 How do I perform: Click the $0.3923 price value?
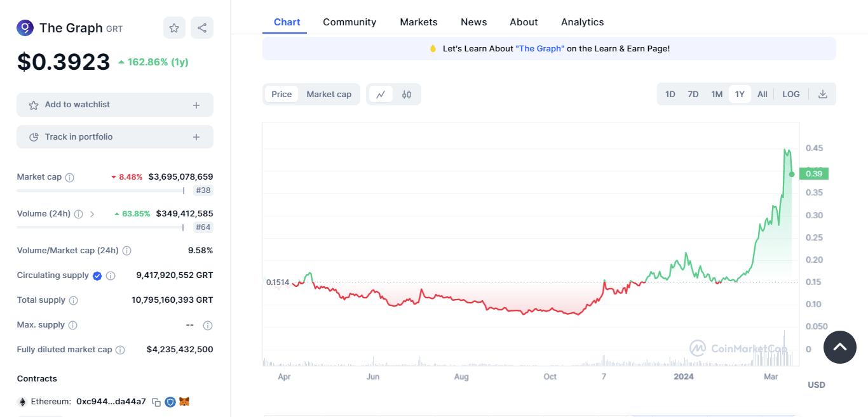[64, 62]
